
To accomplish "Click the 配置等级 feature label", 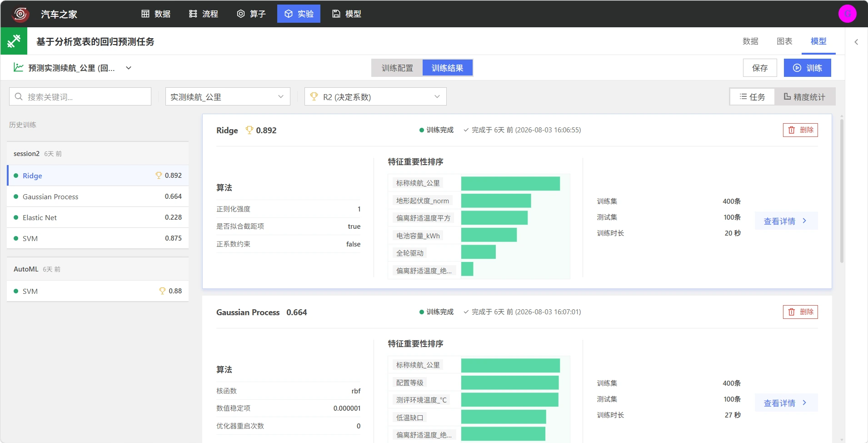I will coord(409,383).
